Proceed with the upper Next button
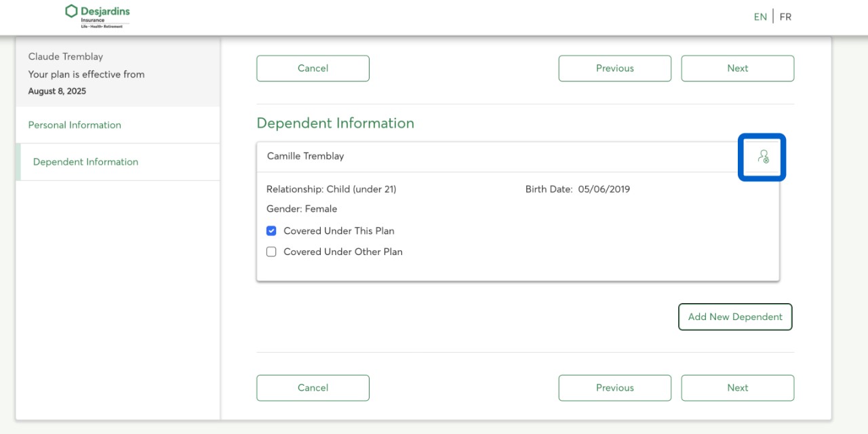Screen dimensions: 868x434 [x=737, y=68]
